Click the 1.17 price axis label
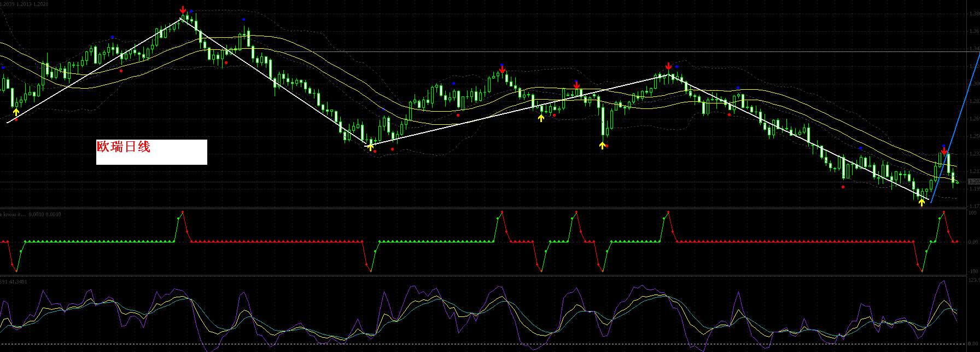This screenshot has width=980, height=352. [x=974, y=206]
